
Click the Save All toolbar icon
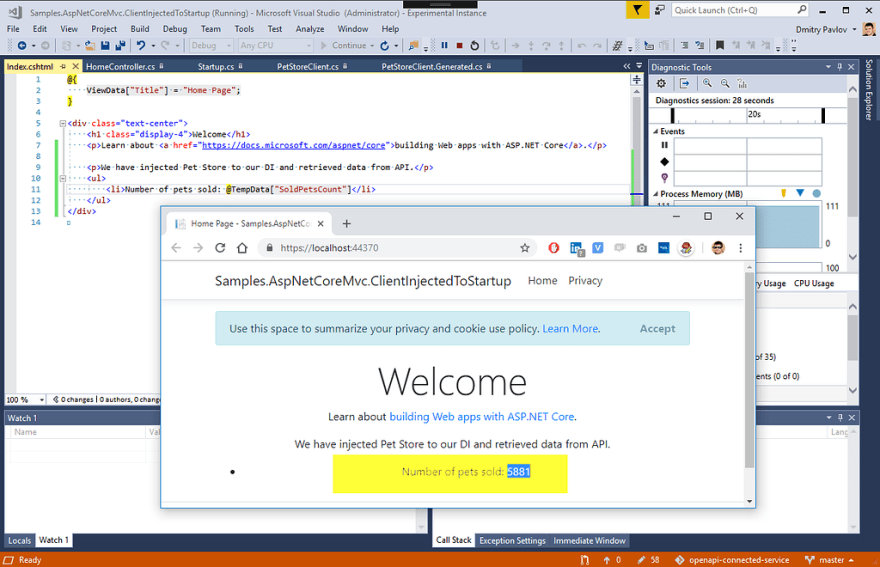click(120, 45)
